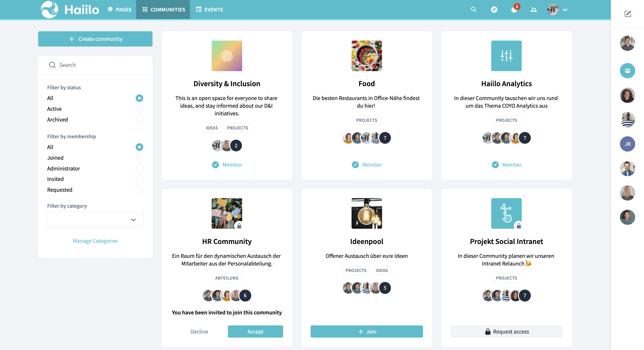This screenshot has width=644, height=350.
Task: Click the Create community button
Action: 95,39
